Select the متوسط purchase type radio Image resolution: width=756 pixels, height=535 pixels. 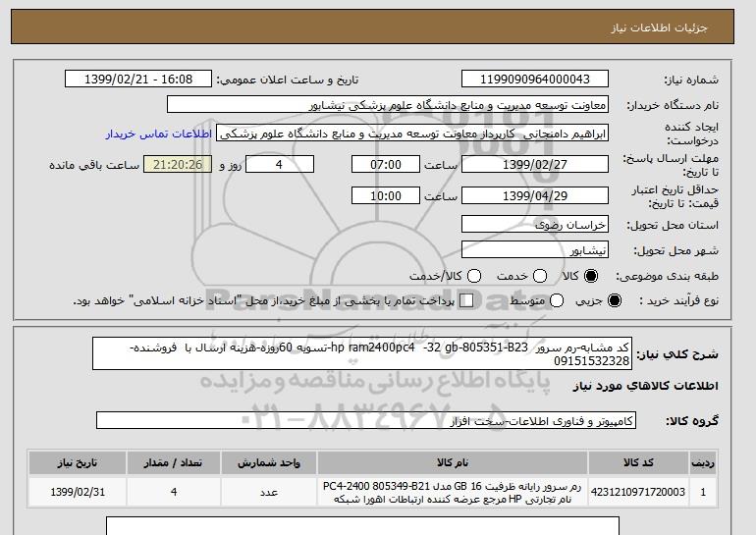(557, 300)
